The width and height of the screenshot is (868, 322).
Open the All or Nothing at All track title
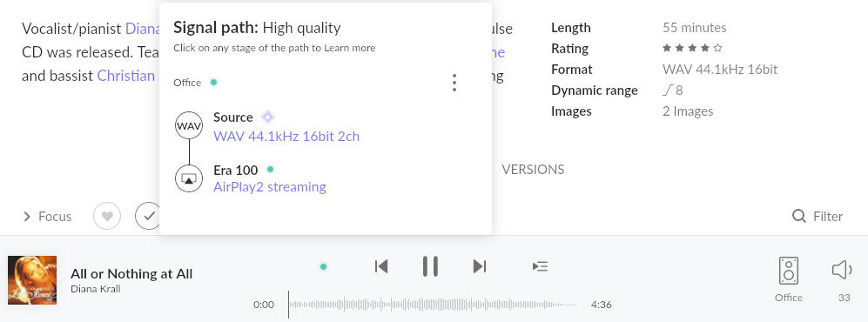click(x=131, y=273)
